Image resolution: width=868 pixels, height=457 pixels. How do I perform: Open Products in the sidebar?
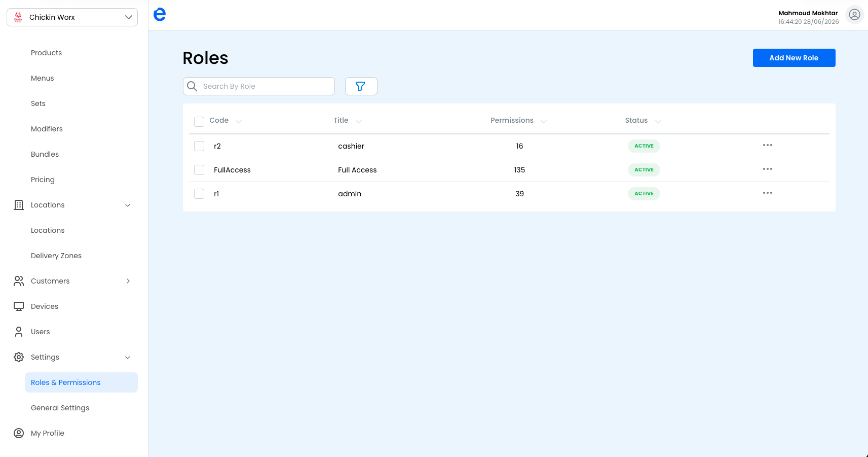(x=46, y=53)
